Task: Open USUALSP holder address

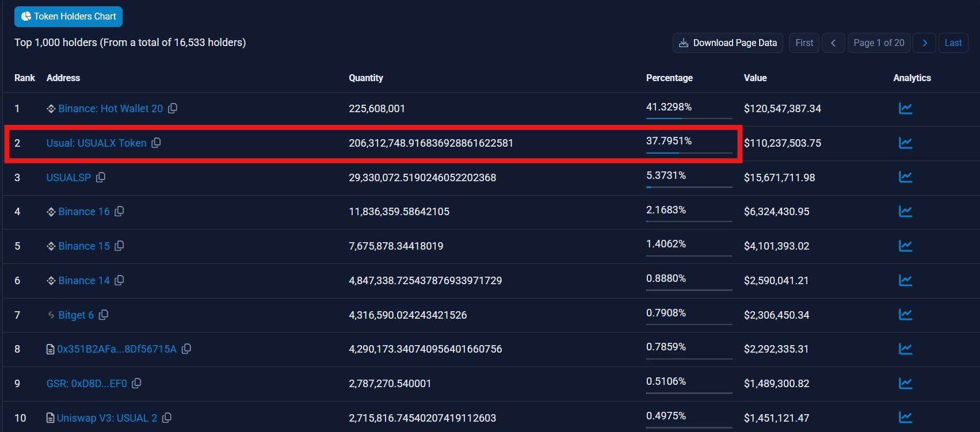Action: [68, 178]
